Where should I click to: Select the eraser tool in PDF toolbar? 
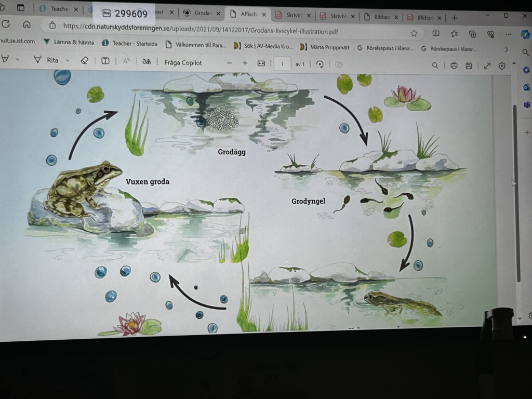[x=85, y=61]
